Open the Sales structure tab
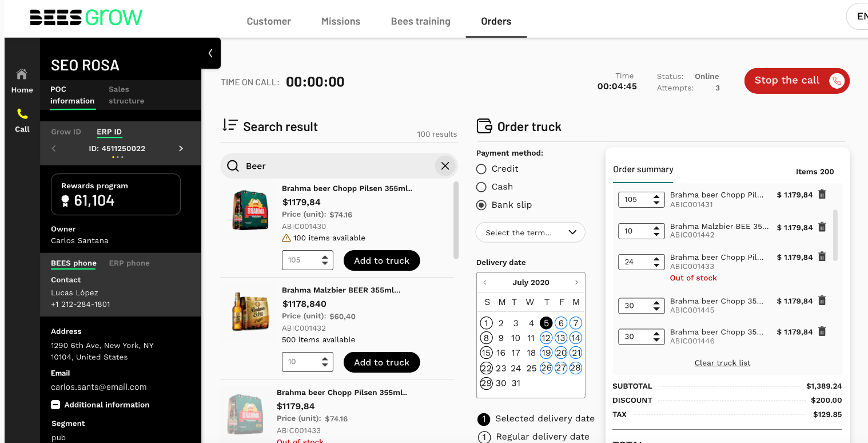This screenshot has height=443, width=868. [126, 95]
